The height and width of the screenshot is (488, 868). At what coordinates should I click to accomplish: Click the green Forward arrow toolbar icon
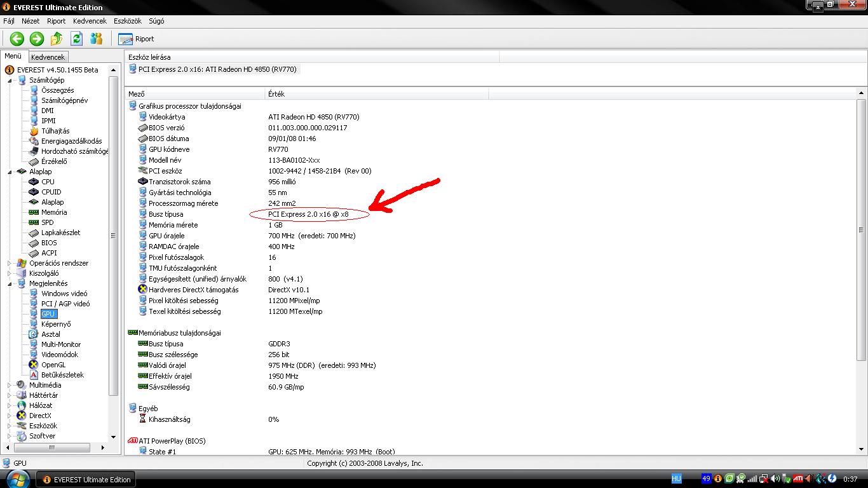coord(37,39)
